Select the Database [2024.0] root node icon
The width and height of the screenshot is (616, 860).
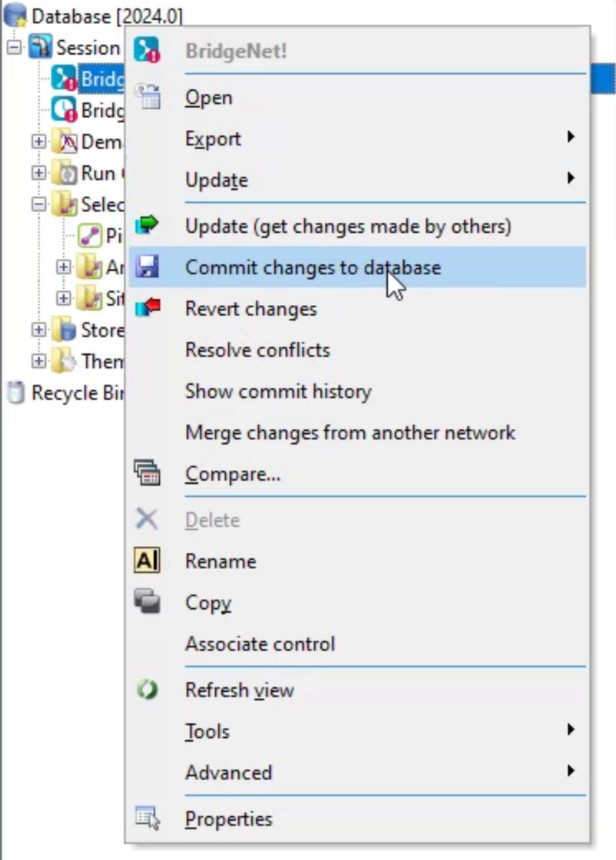point(15,15)
